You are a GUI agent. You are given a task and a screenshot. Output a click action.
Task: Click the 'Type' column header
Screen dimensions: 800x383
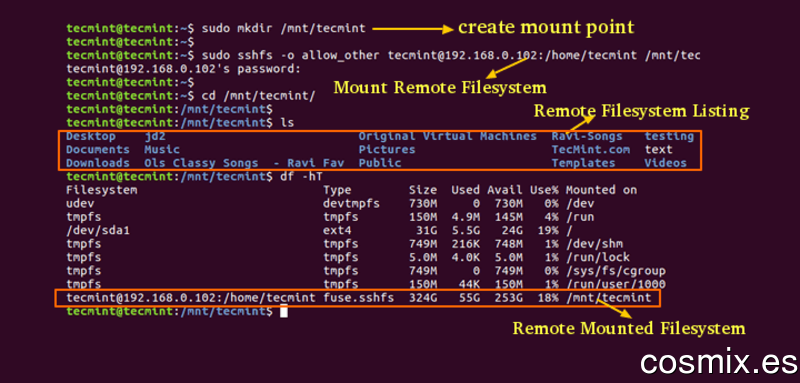click(337, 190)
